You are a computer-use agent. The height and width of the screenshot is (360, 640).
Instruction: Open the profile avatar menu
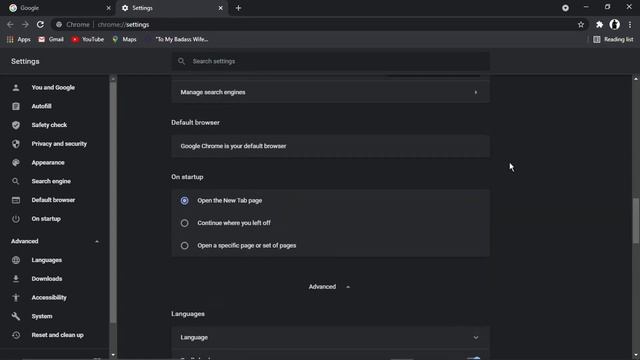coord(614,24)
